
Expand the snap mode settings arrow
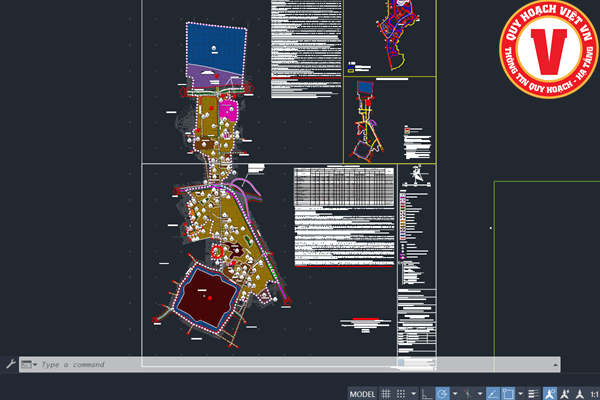(414, 394)
